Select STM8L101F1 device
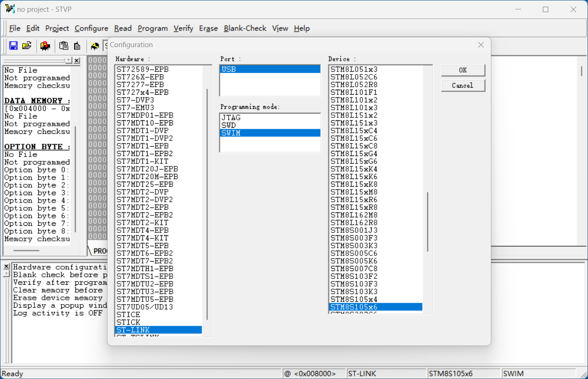 375,92
